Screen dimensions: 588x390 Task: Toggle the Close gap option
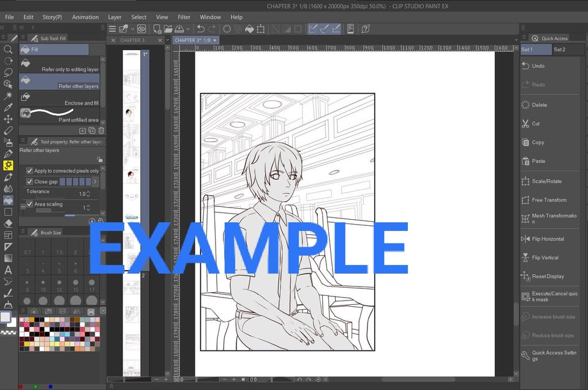pos(29,181)
